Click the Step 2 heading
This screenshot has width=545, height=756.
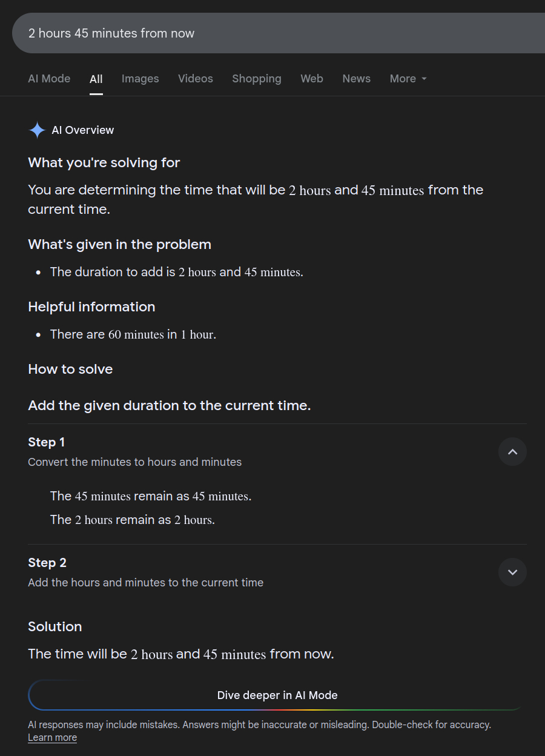coord(47,563)
